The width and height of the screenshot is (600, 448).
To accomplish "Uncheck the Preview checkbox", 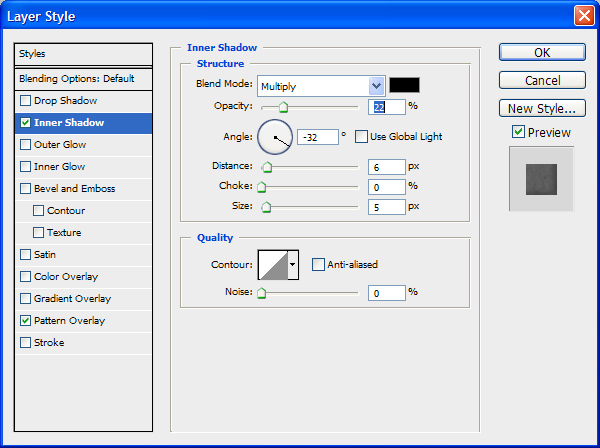I will coord(518,132).
